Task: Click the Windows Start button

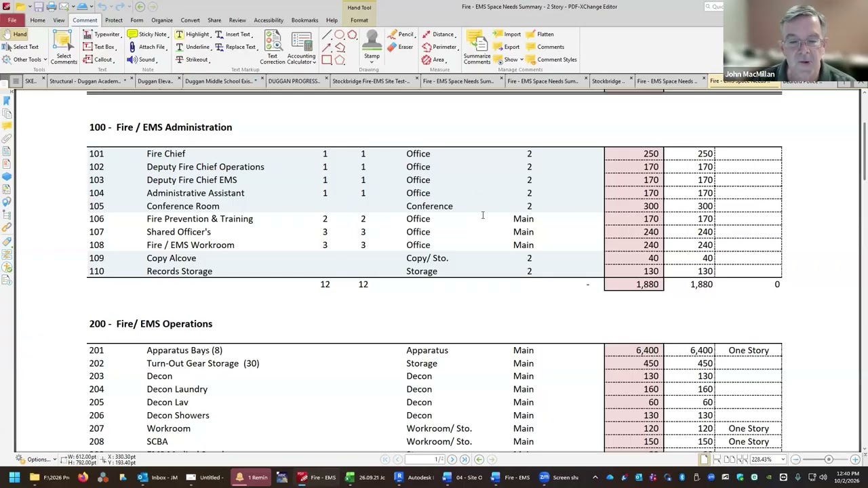Action: pyautogui.click(x=14, y=477)
